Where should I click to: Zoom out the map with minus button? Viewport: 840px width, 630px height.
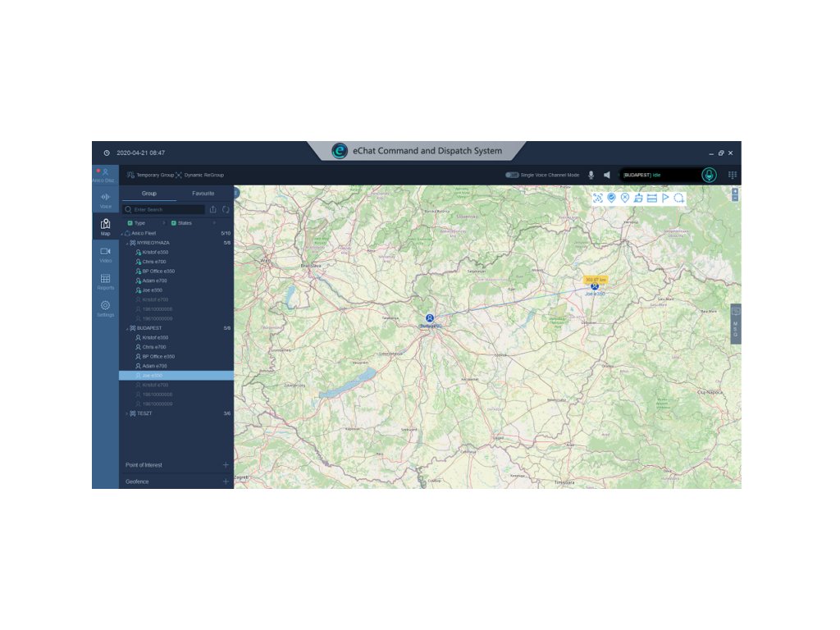pyautogui.click(x=735, y=199)
